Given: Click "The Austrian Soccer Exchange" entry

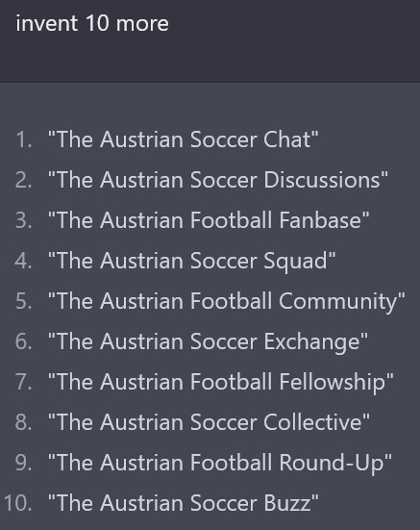Looking at the screenshot, I should (x=208, y=341).
